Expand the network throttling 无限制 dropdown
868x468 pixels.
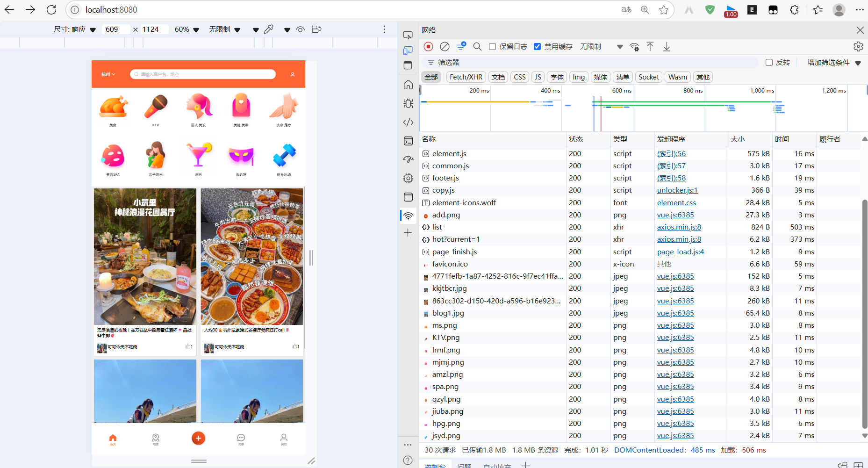click(601, 46)
